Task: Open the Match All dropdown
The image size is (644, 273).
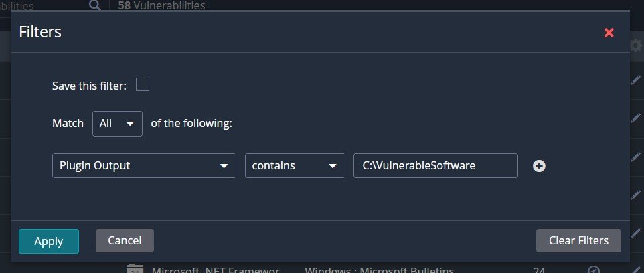Action: [x=117, y=124]
